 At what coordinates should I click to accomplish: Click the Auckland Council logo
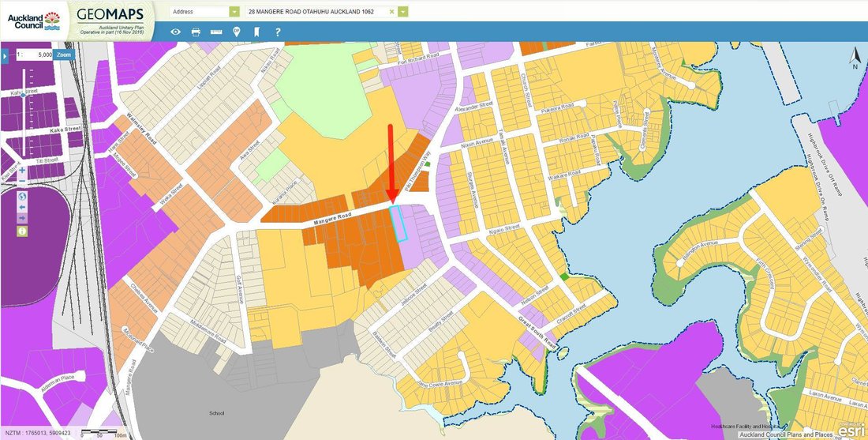[x=34, y=21]
